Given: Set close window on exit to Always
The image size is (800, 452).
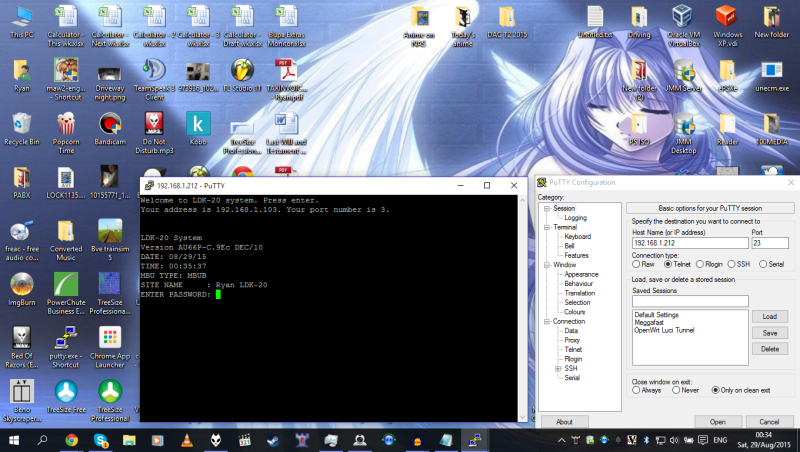Looking at the screenshot, I should [x=636, y=390].
